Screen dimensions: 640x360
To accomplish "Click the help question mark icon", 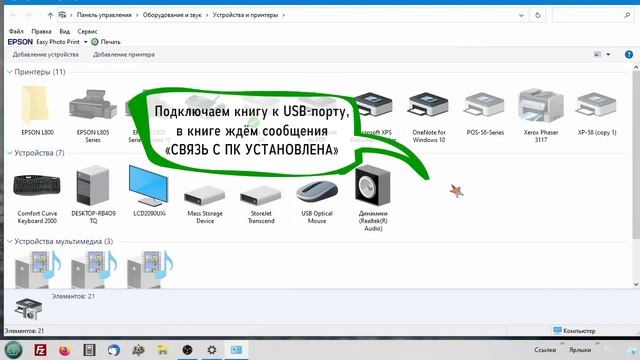I will [x=629, y=55].
